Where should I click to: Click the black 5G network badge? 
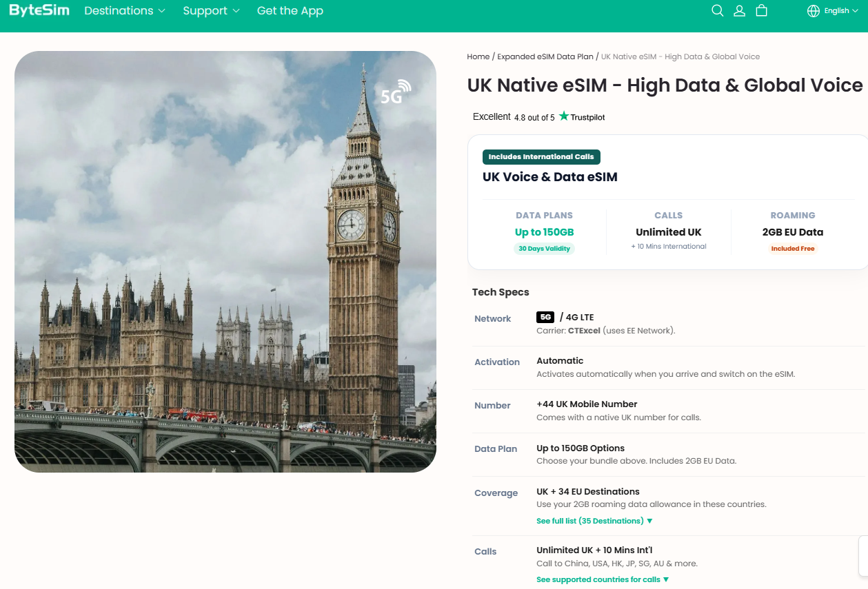[x=545, y=318]
